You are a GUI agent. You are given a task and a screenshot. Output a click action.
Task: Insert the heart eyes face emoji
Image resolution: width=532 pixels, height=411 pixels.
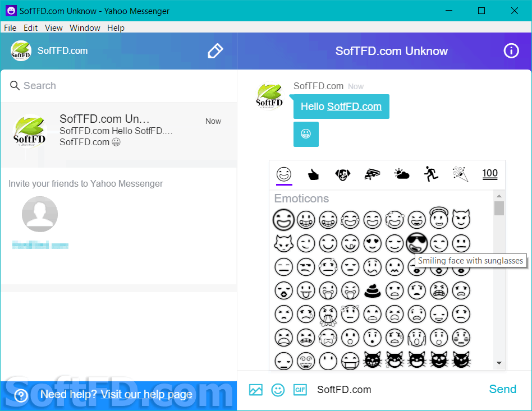(372, 243)
